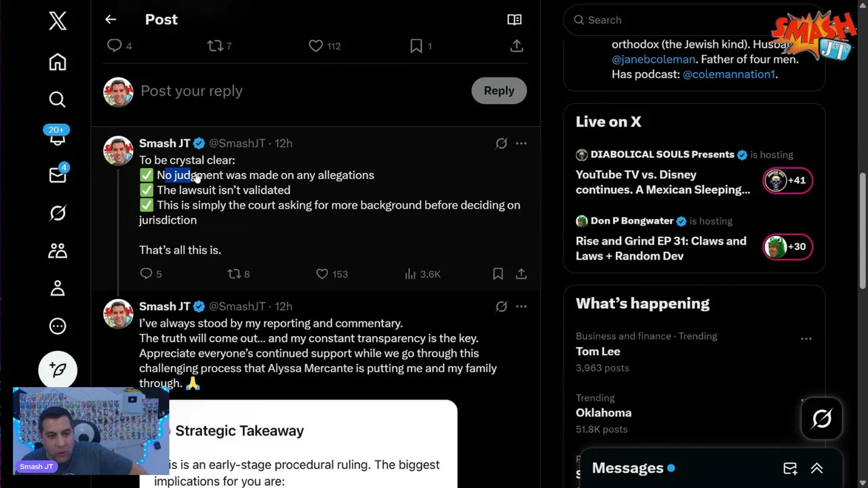Type in the Search field

pyautogui.click(x=692, y=20)
